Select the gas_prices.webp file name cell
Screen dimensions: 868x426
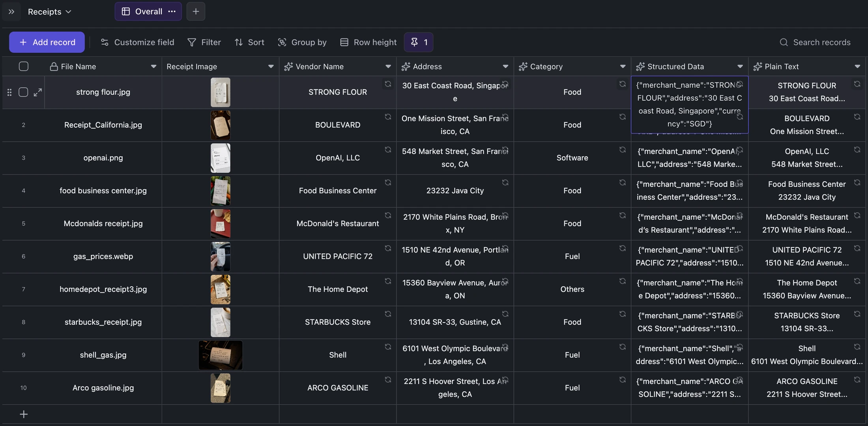pyautogui.click(x=103, y=257)
